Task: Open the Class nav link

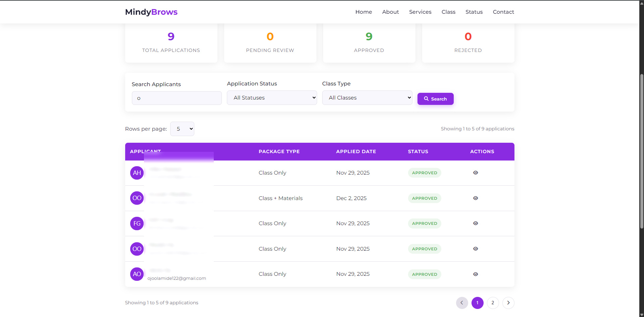Action: [448, 12]
